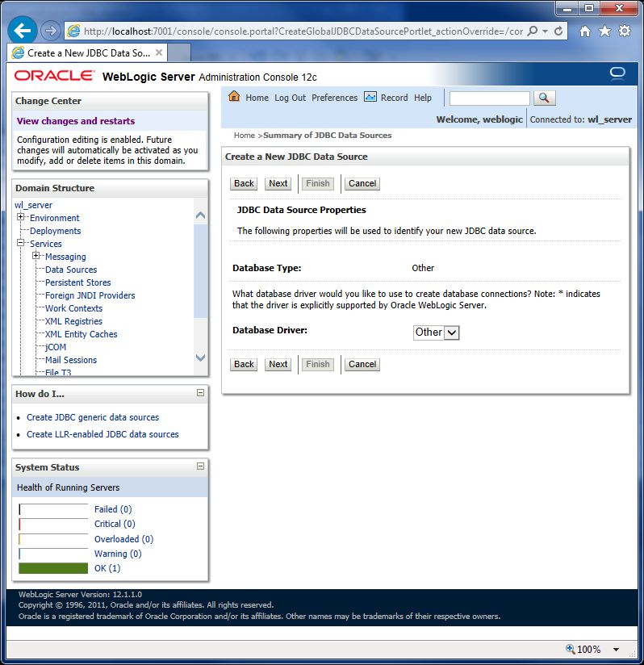Open Preferences in console toolbar
644x665 pixels.
click(334, 98)
